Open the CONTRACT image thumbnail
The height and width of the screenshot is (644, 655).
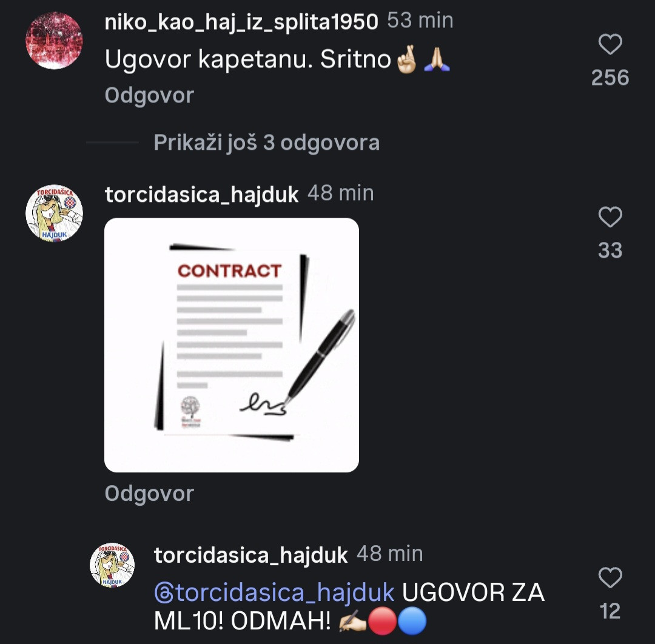point(232,345)
